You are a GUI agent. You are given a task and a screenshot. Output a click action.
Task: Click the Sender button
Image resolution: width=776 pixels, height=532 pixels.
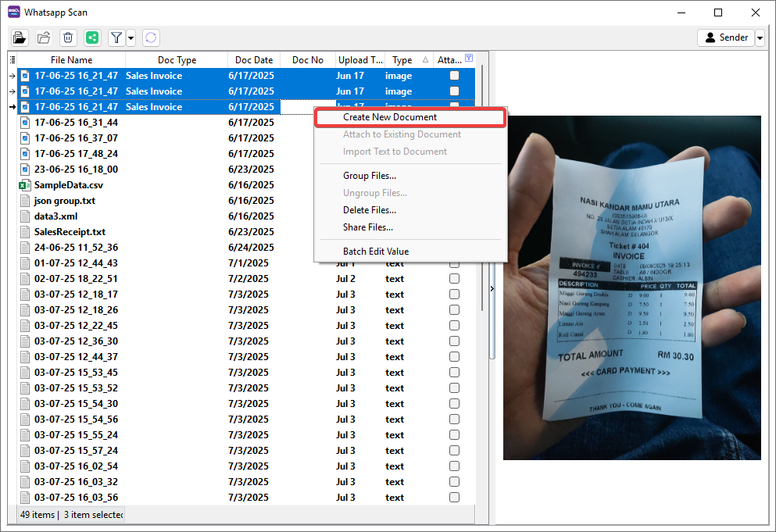pos(725,37)
